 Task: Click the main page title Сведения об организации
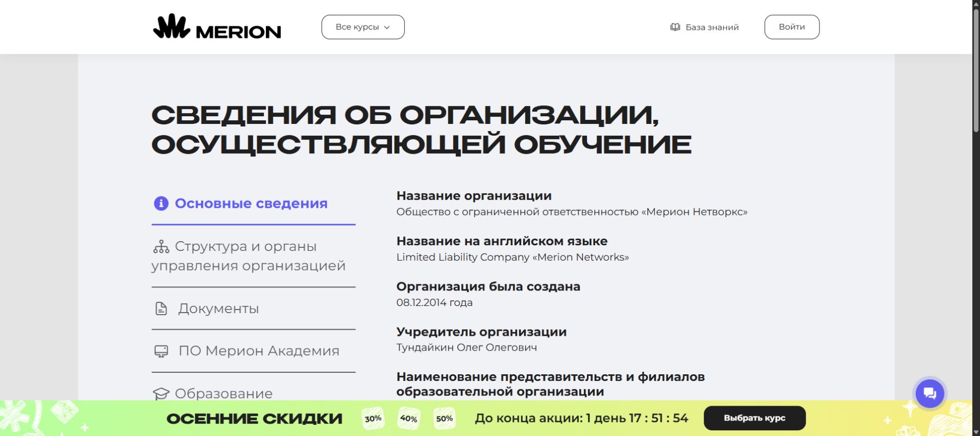click(421, 129)
